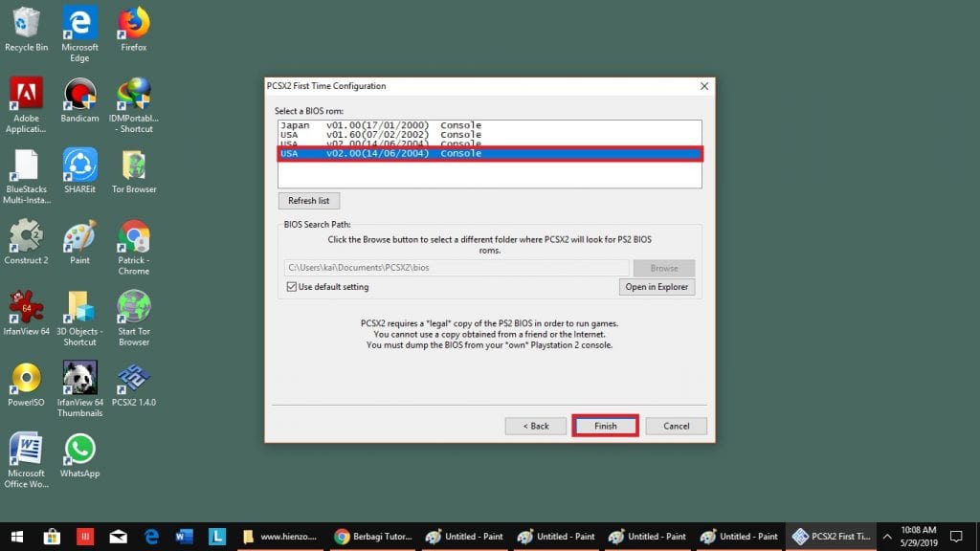Uncheck Use default setting checkbox
This screenshot has height=551, width=980.
tap(291, 287)
